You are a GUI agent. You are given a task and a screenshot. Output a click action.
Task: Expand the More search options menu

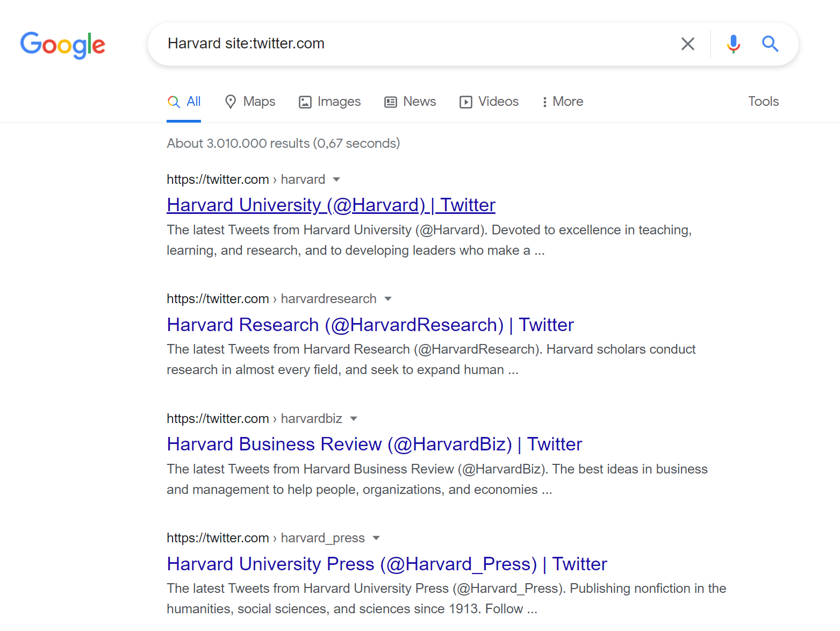coord(562,102)
